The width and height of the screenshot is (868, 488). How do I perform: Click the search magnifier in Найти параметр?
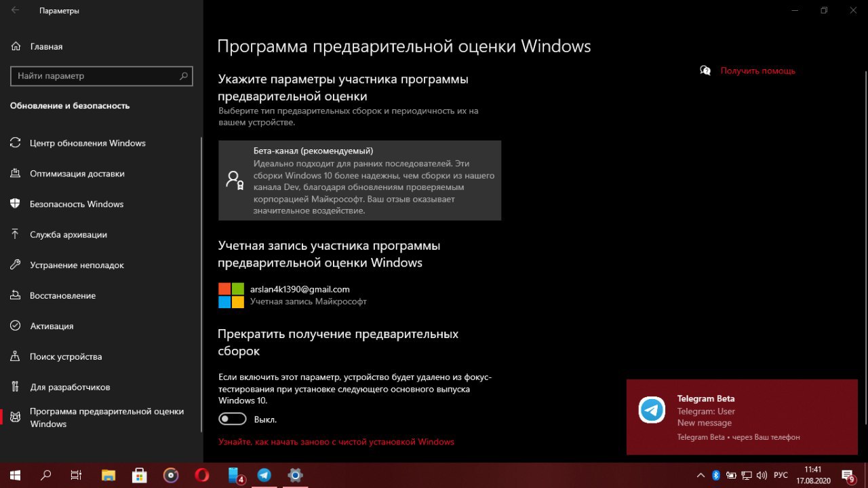coord(184,76)
